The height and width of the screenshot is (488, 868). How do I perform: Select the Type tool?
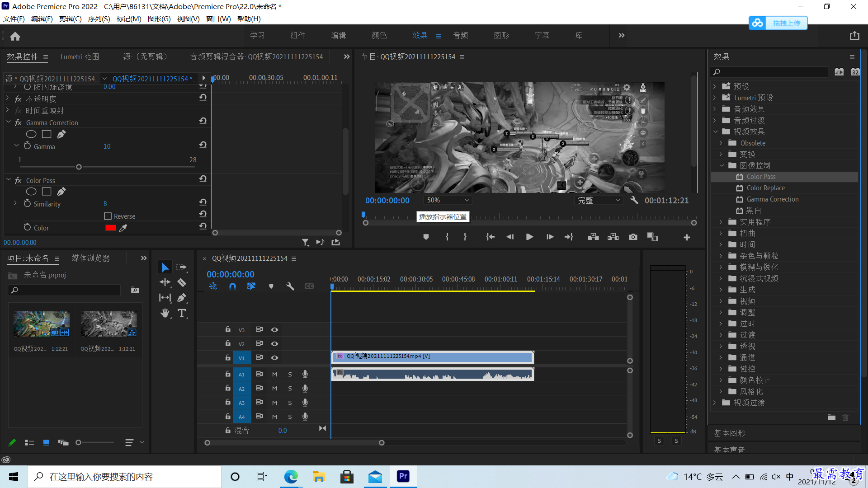coord(182,313)
